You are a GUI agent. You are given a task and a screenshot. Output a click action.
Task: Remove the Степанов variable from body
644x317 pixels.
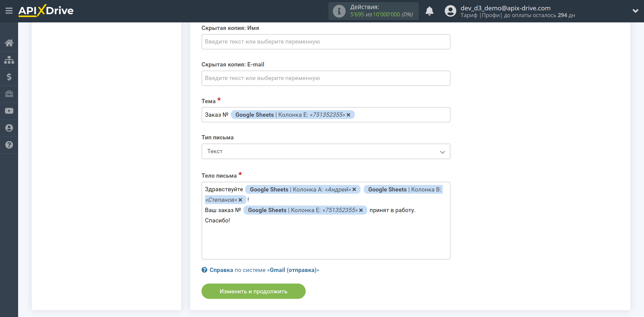(240, 200)
